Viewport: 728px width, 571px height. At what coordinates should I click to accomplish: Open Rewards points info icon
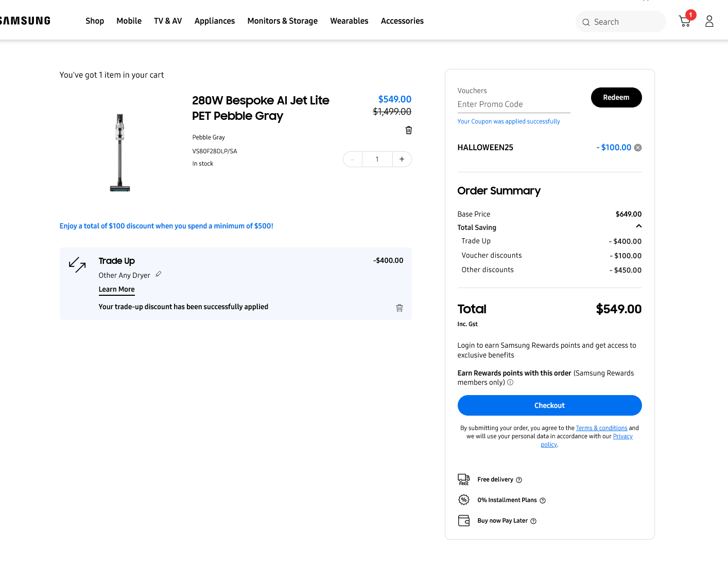510,383
